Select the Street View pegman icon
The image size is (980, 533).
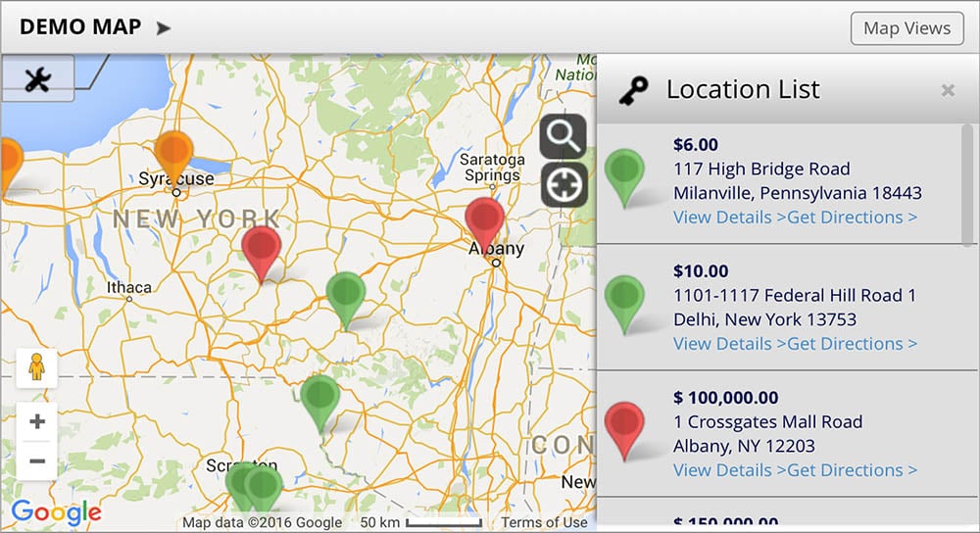[37, 366]
